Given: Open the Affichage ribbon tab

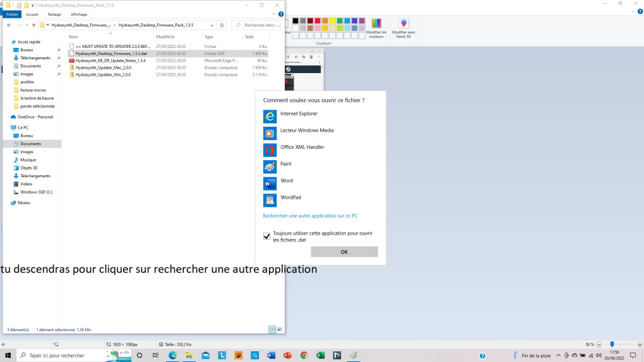Looking at the screenshot, I should point(79,15).
